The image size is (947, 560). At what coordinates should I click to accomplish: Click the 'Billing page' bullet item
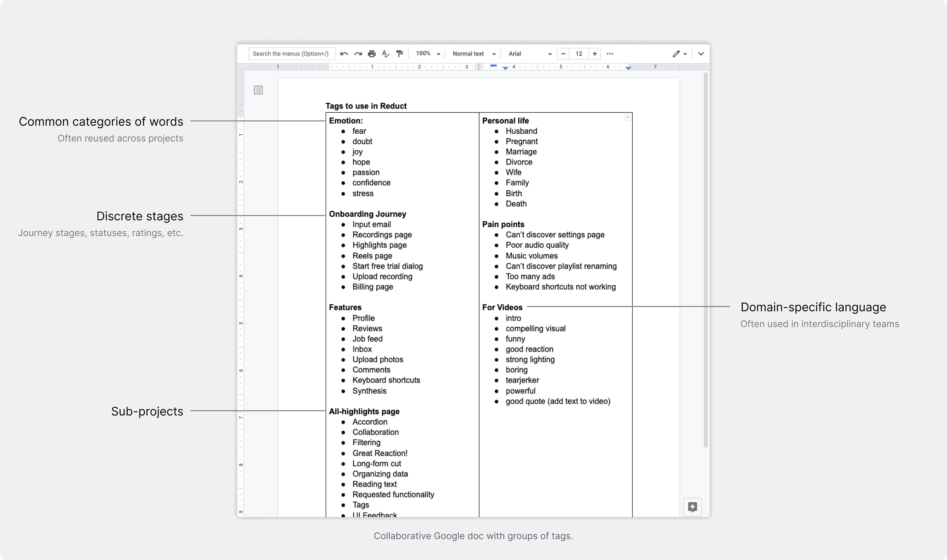coord(373,287)
